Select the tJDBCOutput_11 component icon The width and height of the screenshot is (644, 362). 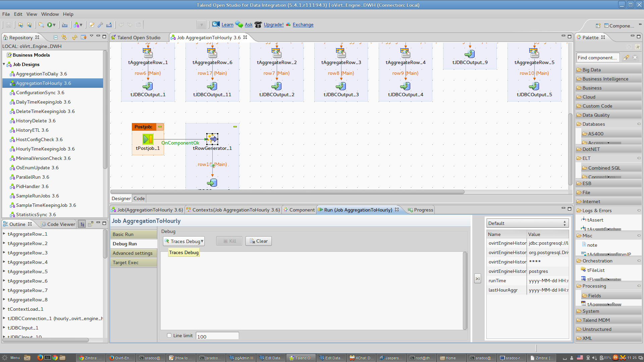(x=212, y=86)
